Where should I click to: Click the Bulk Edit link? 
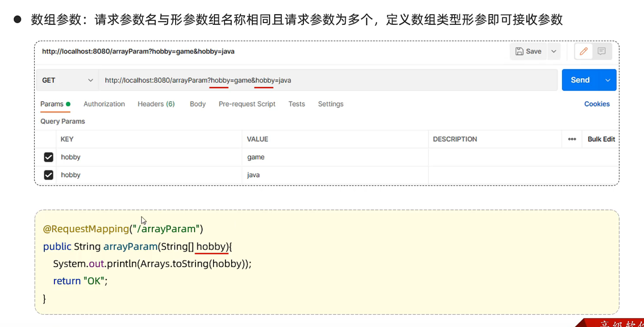(601, 139)
